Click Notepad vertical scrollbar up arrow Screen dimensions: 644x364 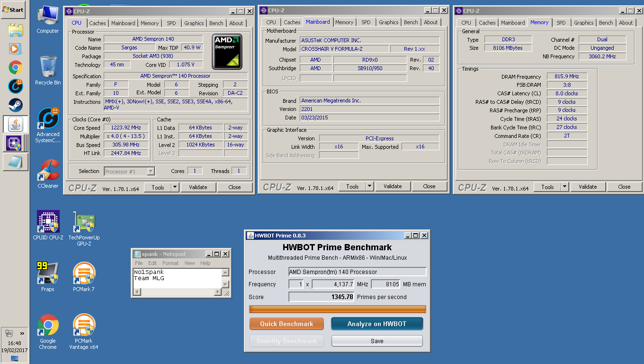(x=225, y=272)
